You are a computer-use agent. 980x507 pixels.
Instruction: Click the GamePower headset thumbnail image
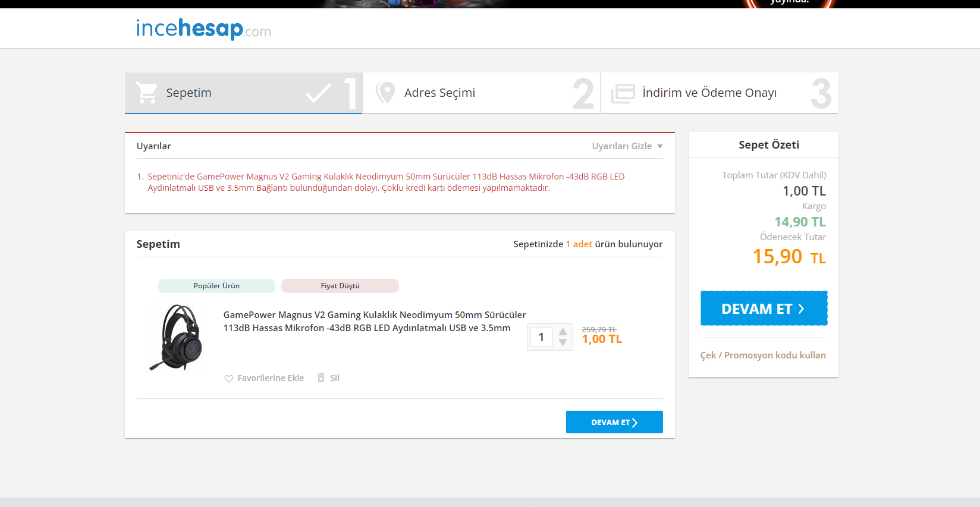click(177, 337)
